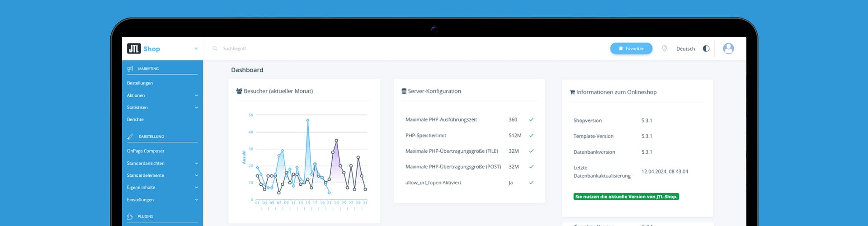Open the user profile avatar

tap(728, 49)
